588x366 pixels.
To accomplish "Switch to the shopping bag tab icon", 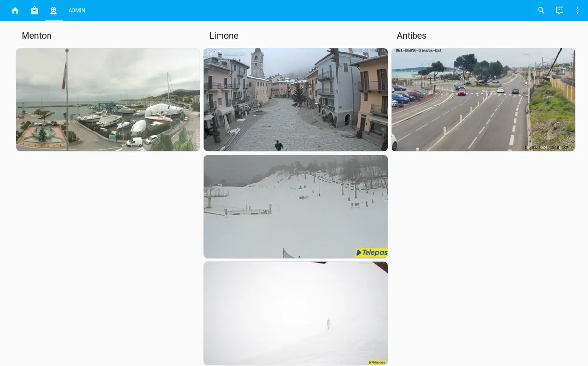I will pos(34,10).
